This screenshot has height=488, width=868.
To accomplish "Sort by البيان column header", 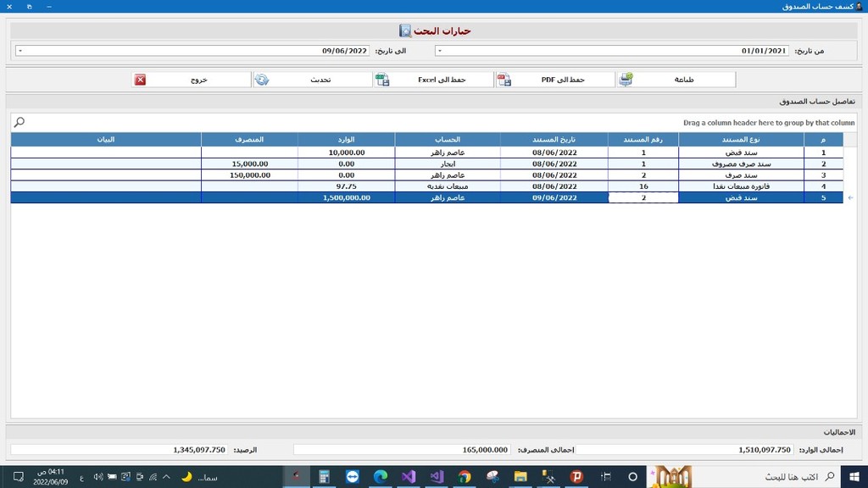I will click(106, 140).
